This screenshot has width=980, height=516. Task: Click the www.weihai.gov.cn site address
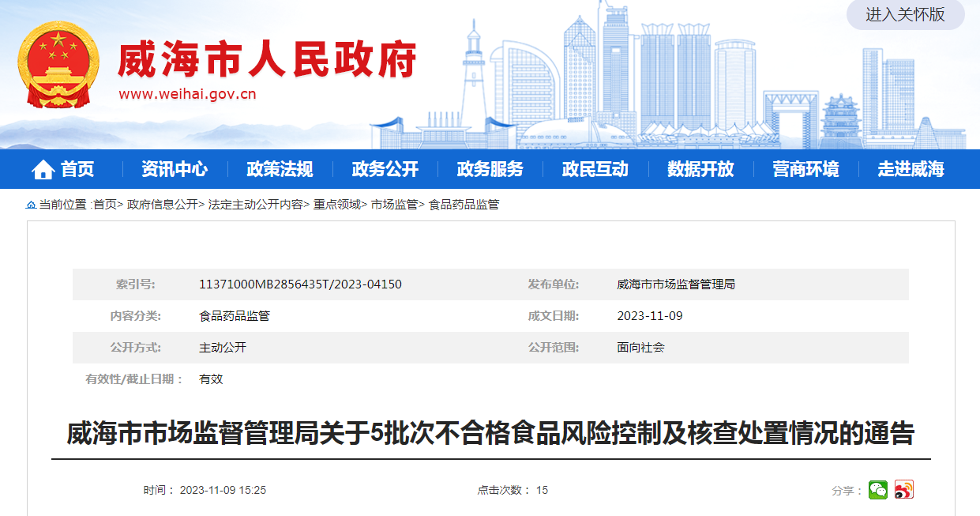point(187,95)
